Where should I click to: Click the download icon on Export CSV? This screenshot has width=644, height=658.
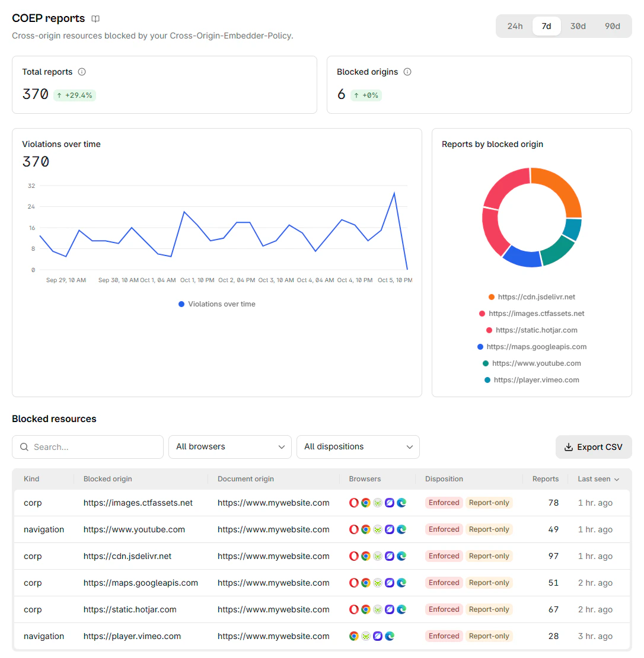coord(569,447)
